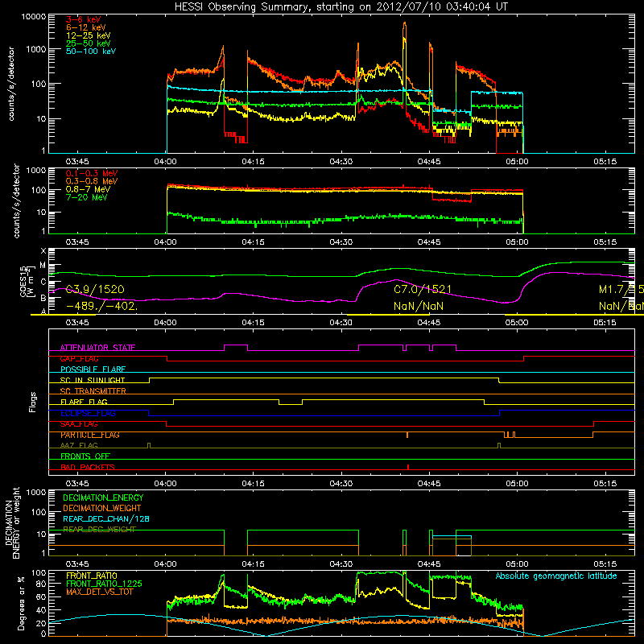Click the 0.3-0.8 MeV legend label
Viewport: 644px width, 644px height.
[92, 181]
